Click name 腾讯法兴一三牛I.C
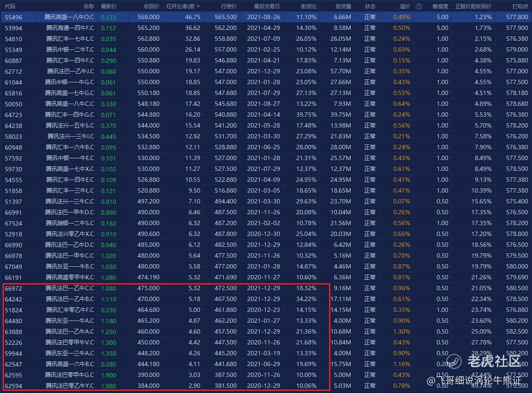 click(70, 136)
